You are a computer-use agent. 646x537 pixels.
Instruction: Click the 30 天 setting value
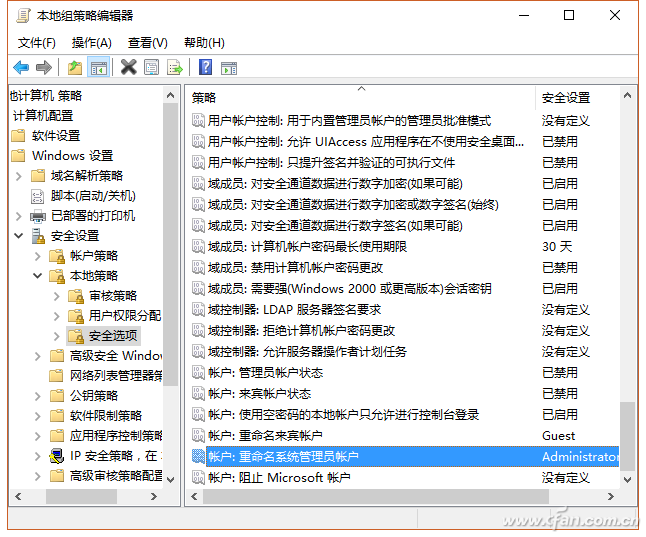557,246
